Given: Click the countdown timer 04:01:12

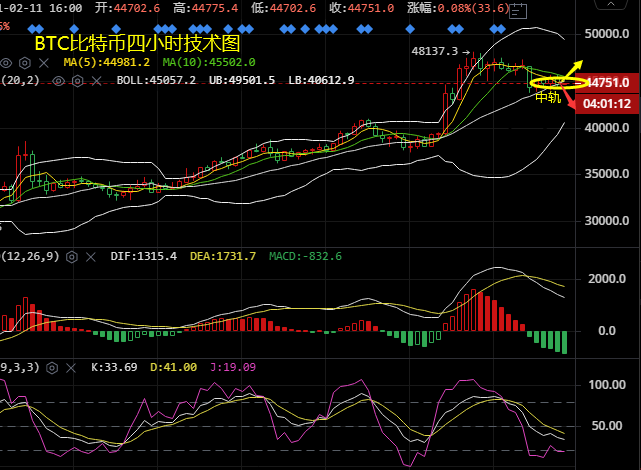Looking at the screenshot, I should coord(608,103).
